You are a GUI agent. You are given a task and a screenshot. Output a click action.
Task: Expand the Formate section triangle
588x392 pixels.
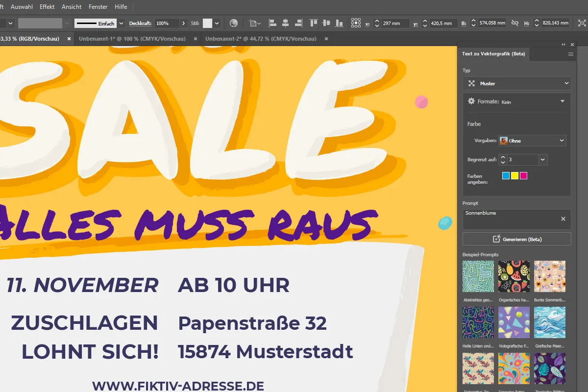coord(563,101)
